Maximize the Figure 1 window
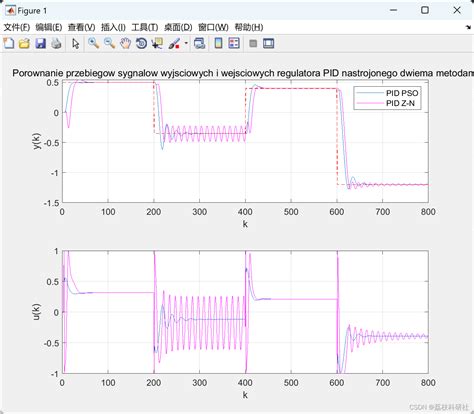The image size is (474, 414). [425, 10]
